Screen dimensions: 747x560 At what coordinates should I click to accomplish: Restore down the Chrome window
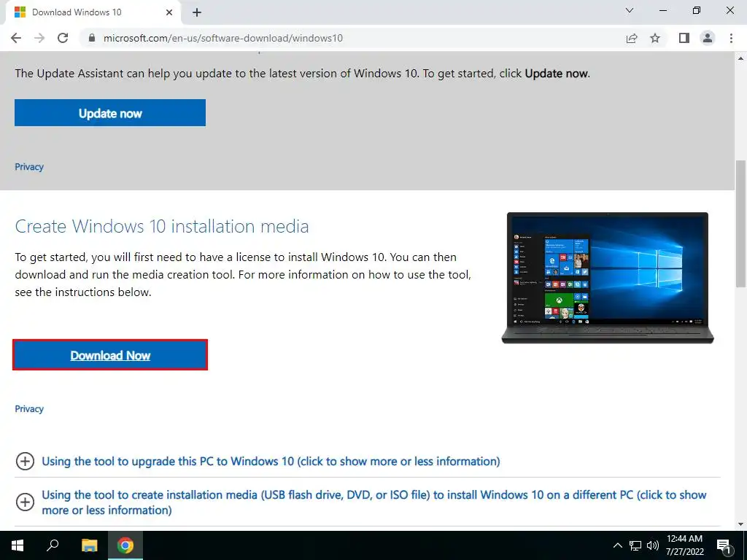(697, 10)
